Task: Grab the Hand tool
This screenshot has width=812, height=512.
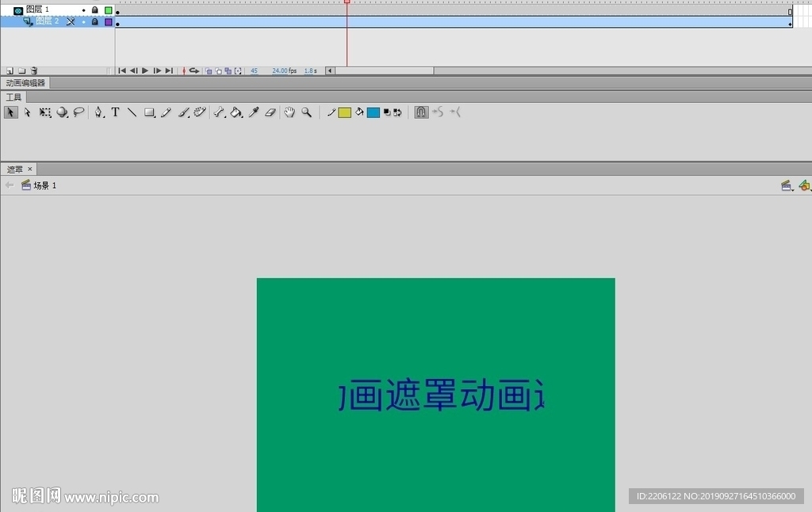Action: [289, 112]
